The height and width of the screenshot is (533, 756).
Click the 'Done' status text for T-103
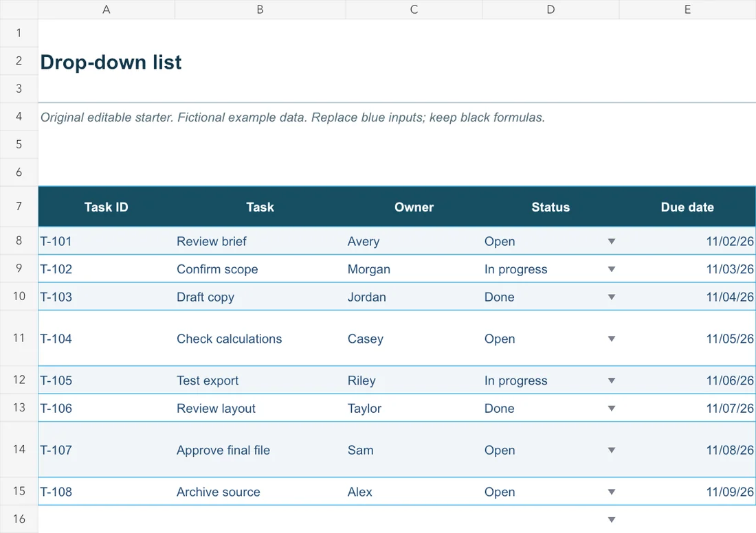click(x=500, y=297)
